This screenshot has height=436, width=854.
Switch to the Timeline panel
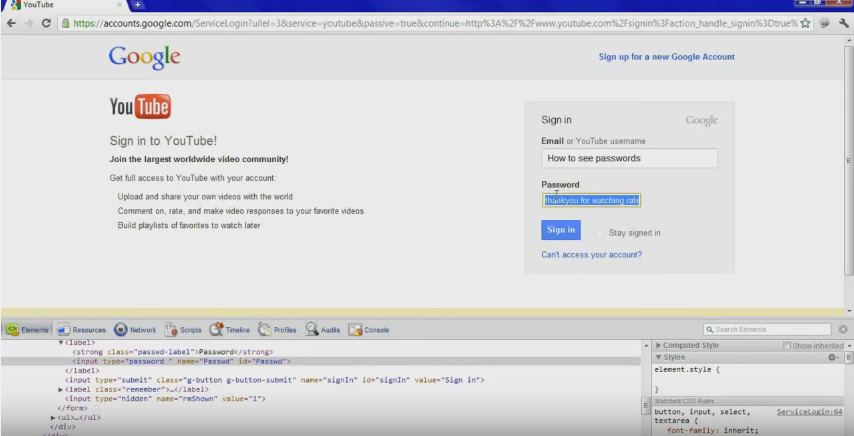click(x=230, y=330)
